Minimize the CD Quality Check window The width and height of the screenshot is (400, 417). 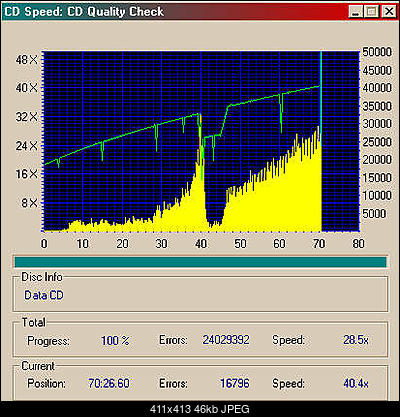pos(356,12)
